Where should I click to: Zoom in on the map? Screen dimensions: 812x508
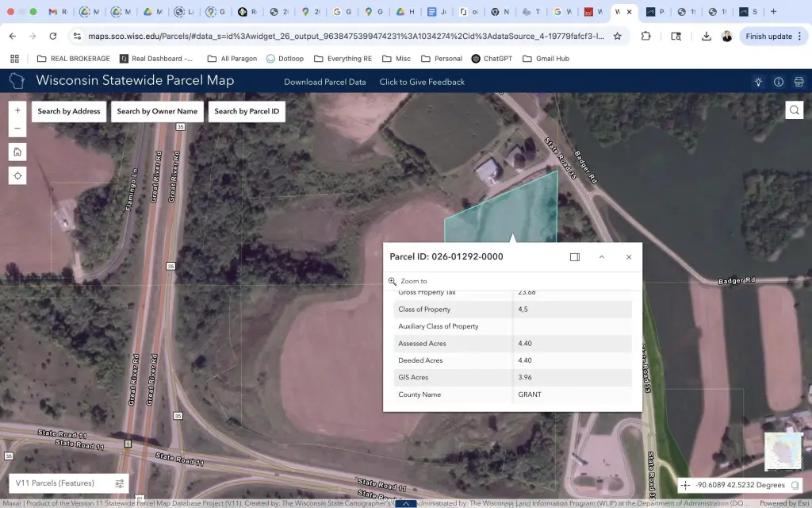(x=17, y=110)
